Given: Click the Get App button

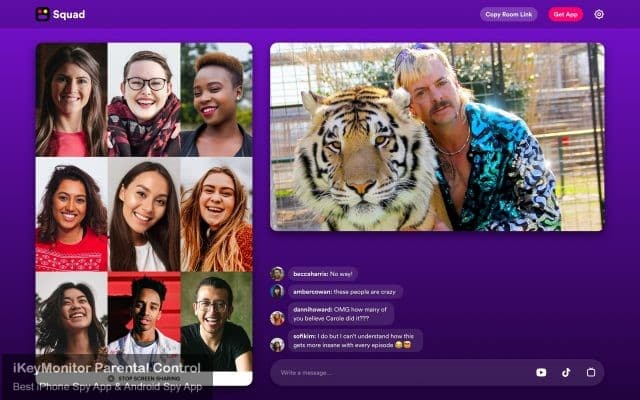Looking at the screenshot, I should 565,14.
